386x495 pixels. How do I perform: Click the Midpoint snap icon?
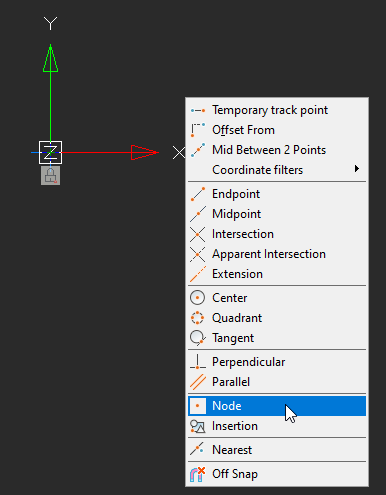[x=198, y=214]
